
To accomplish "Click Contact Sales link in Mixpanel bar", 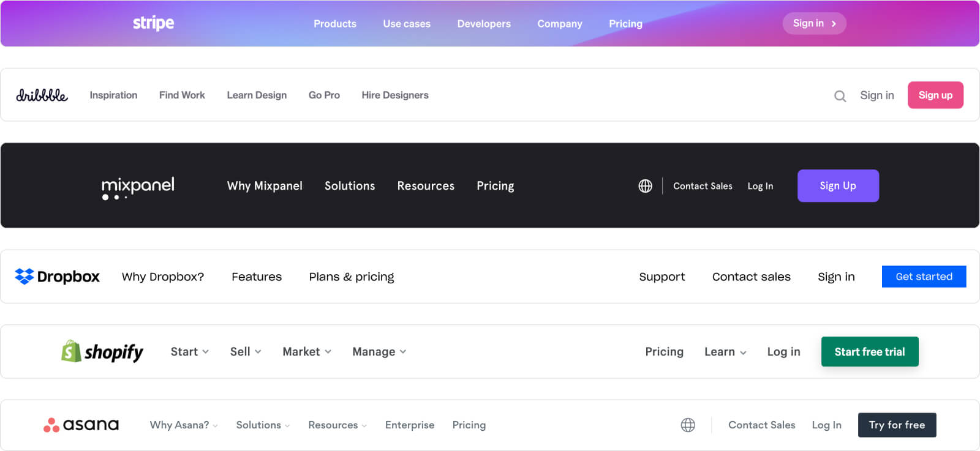I will click(x=703, y=186).
